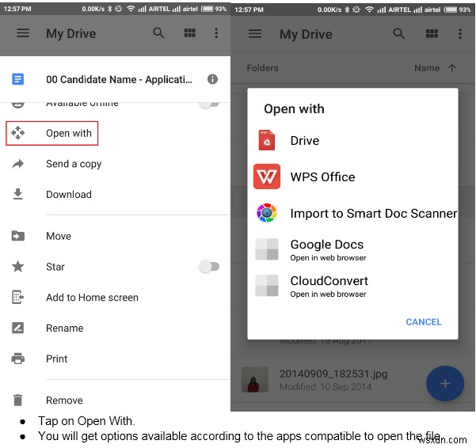Tap the Star icon
The width and height of the screenshot is (476, 448).
coord(18,266)
